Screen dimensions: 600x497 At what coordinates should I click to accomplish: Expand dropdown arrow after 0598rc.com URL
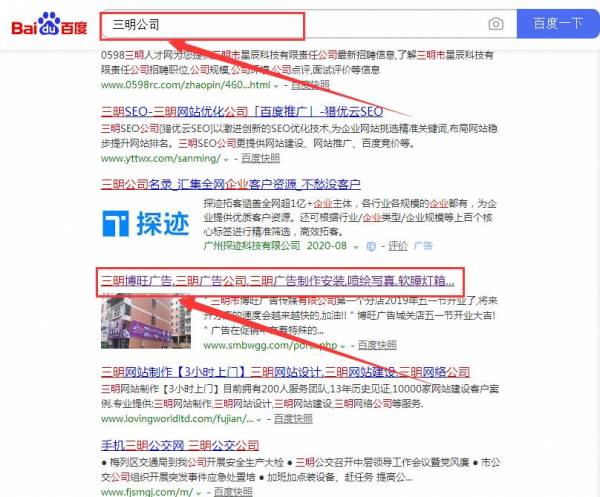point(275,85)
